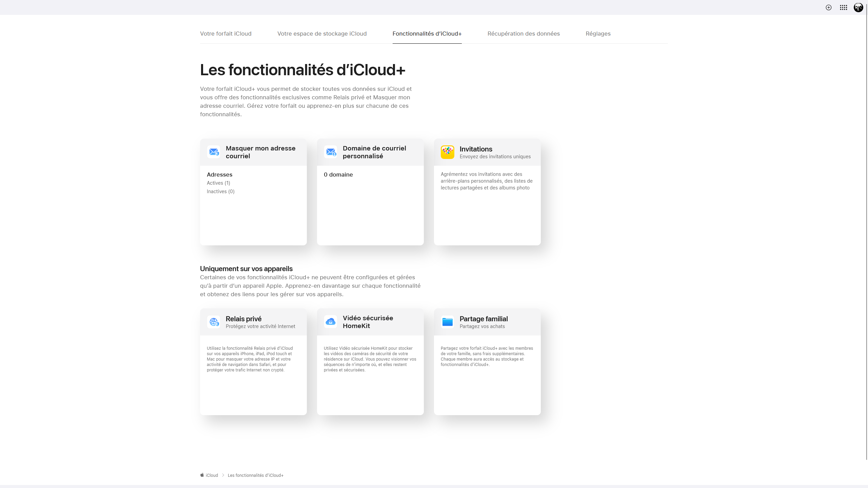The image size is (868, 488).
Task: Click the Relais privé globe icon
Action: [x=214, y=322]
